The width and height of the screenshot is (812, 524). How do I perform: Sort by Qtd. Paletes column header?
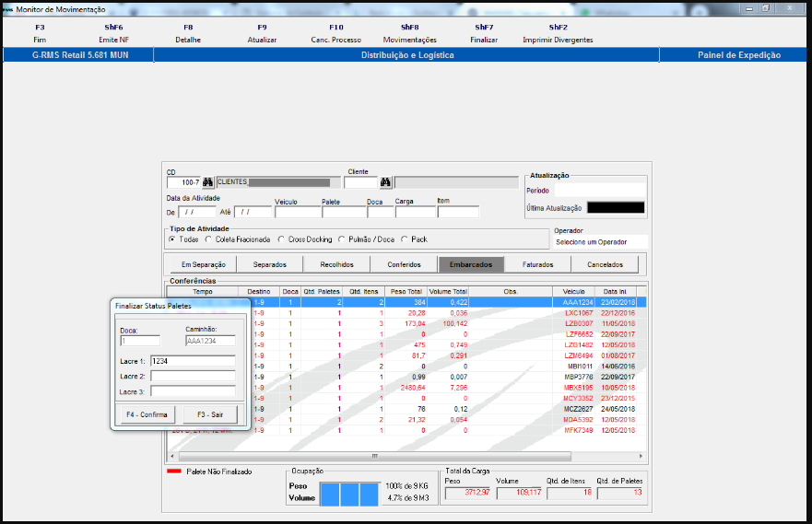click(322, 292)
